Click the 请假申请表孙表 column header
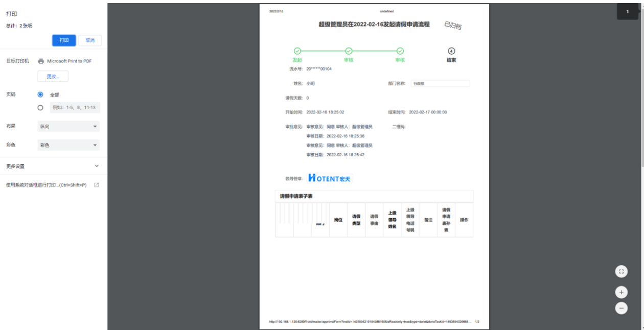This screenshot has width=644, height=330. tap(446, 220)
